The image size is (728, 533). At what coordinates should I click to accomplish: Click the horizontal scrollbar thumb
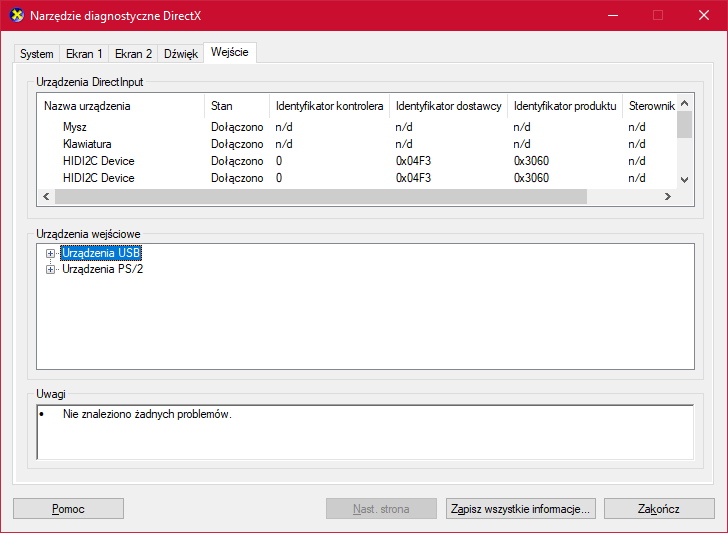[x=321, y=196]
